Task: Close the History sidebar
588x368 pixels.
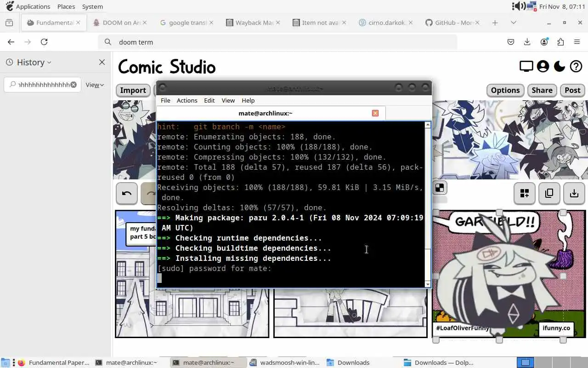Action: click(102, 62)
